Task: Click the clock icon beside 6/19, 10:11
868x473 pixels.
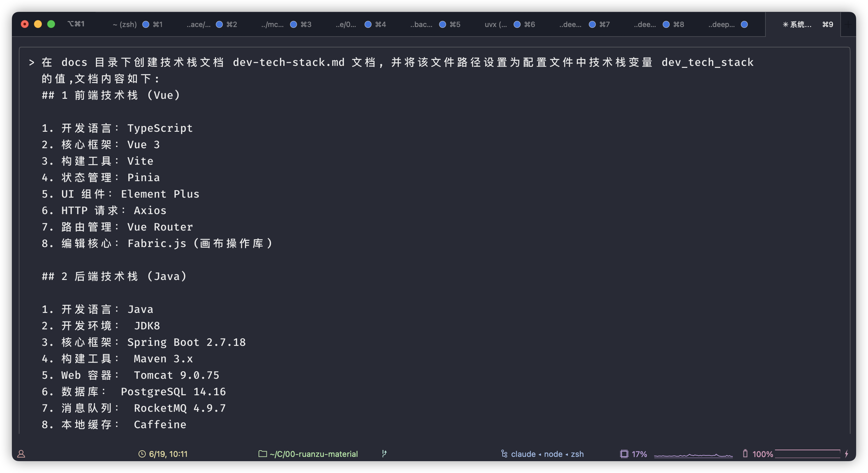Action: pos(142,454)
